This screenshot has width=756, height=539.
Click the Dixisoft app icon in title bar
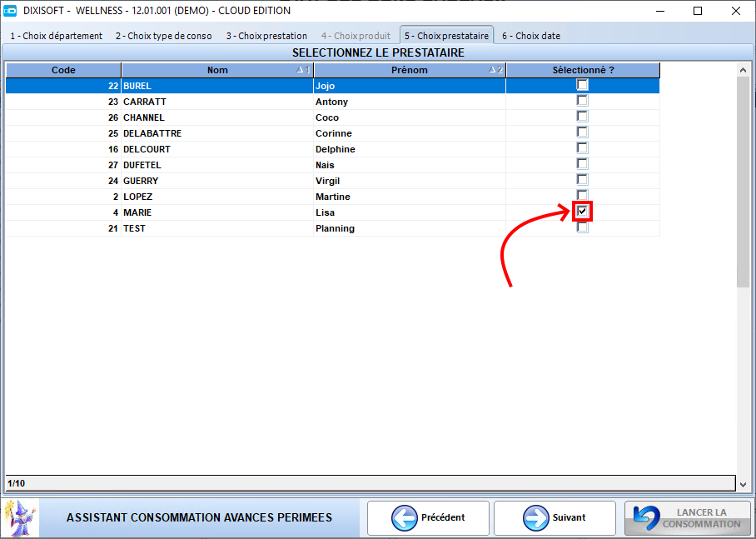click(x=10, y=11)
